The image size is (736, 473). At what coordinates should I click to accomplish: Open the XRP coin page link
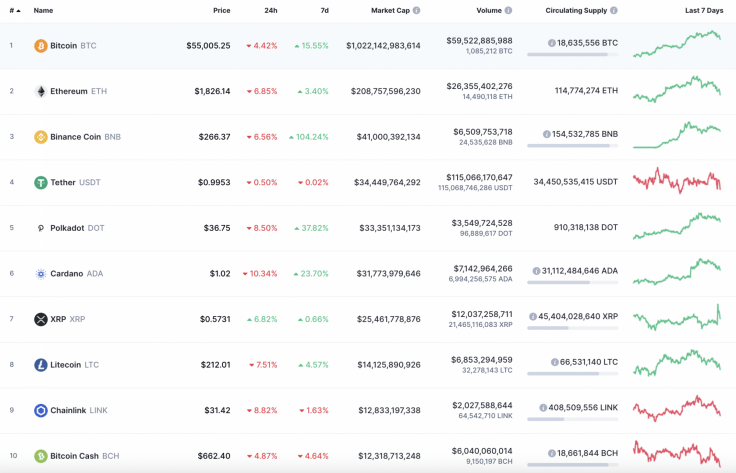[68, 319]
